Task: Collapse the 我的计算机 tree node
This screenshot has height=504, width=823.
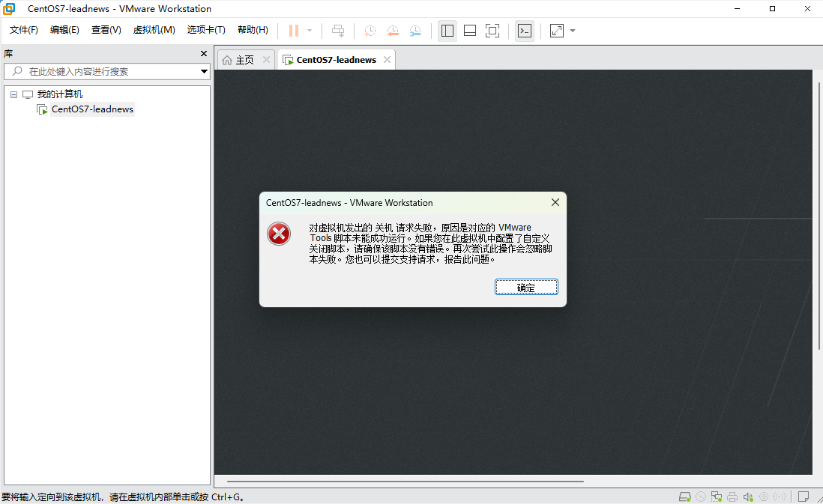Action: 13,95
